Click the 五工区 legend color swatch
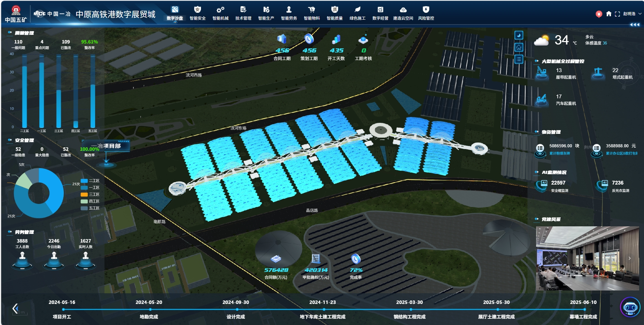This screenshot has width=644, height=325. (x=84, y=208)
